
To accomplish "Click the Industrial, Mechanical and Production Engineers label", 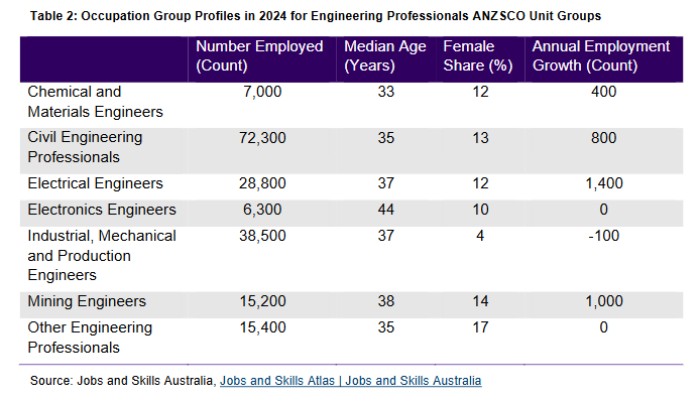I will (x=101, y=255).
